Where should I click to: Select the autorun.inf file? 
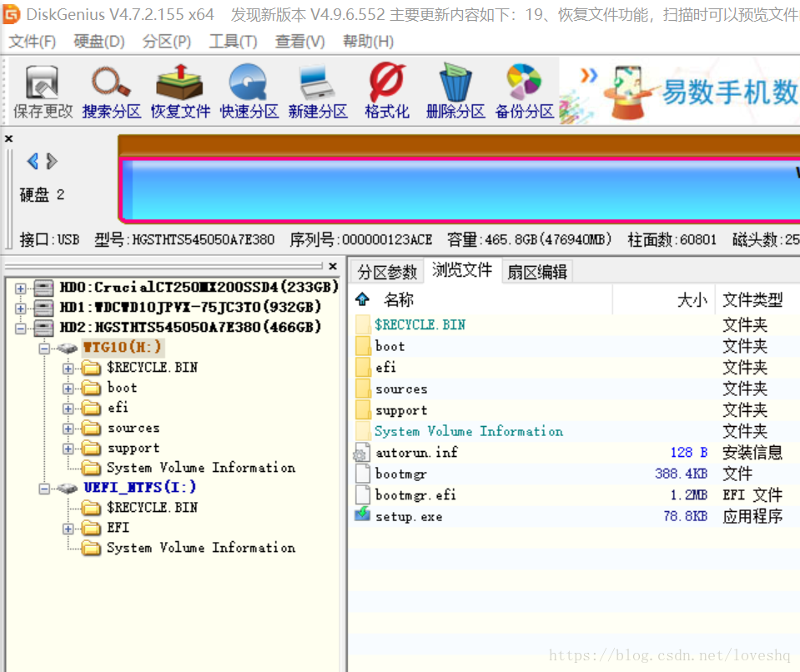[417, 452]
